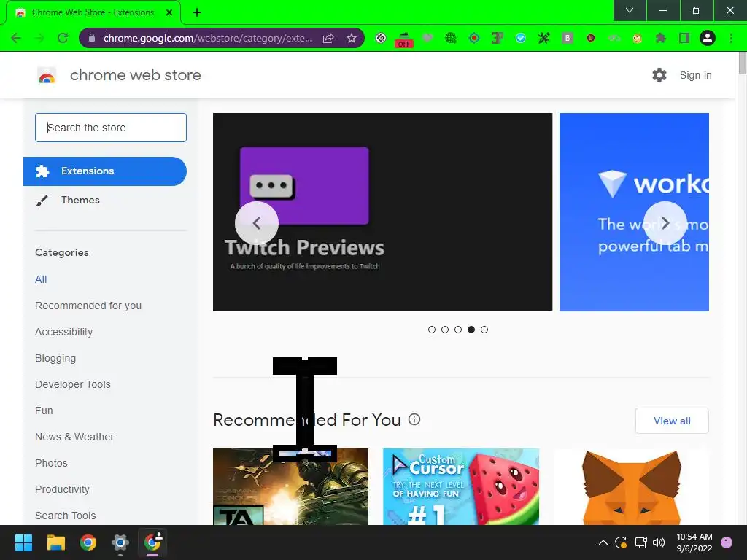Open the Windows Start menu
This screenshot has height=560, width=747.
click(23, 542)
